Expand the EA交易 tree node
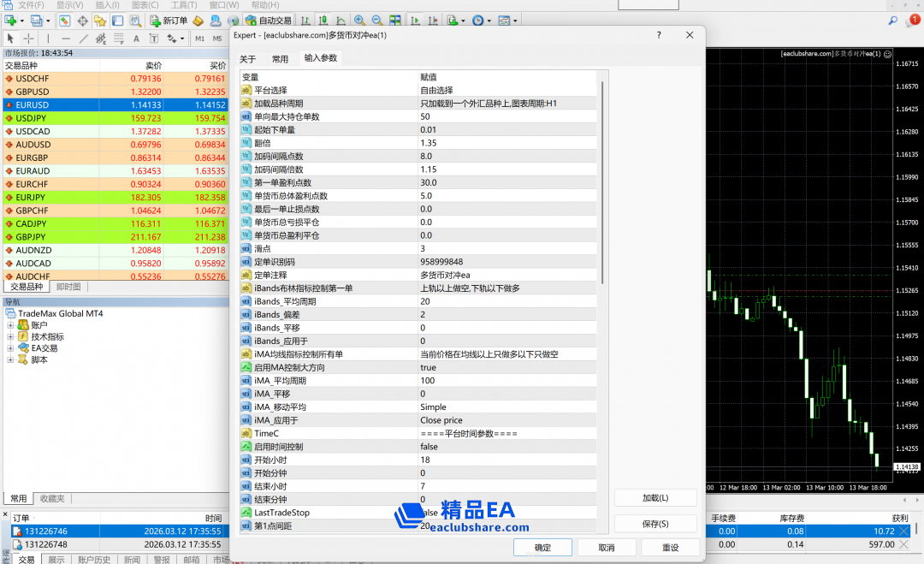 [11, 348]
